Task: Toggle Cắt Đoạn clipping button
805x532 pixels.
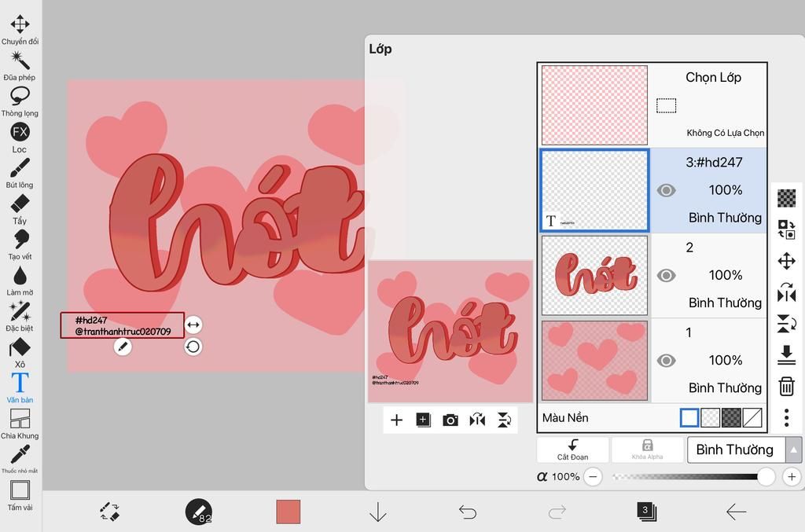Action: pyautogui.click(x=572, y=450)
